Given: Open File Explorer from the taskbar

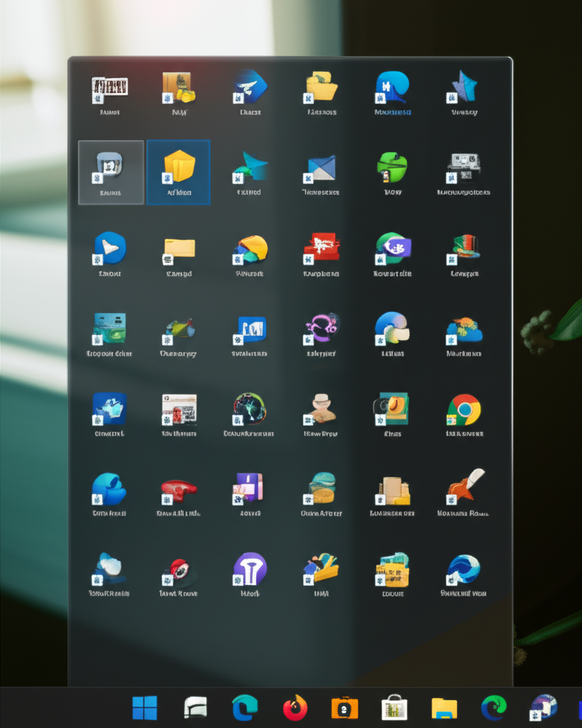Looking at the screenshot, I should (444, 707).
